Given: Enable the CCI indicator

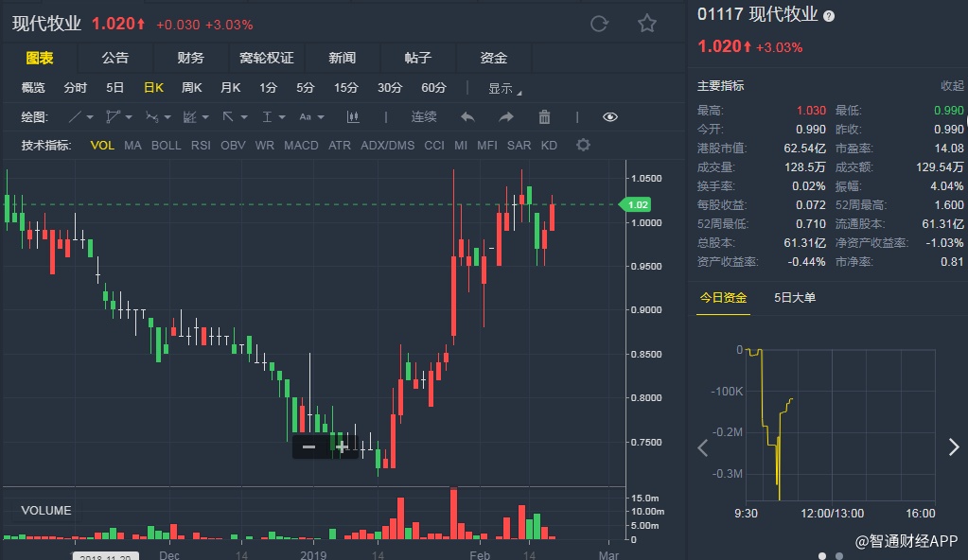Looking at the screenshot, I should click(434, 145).
